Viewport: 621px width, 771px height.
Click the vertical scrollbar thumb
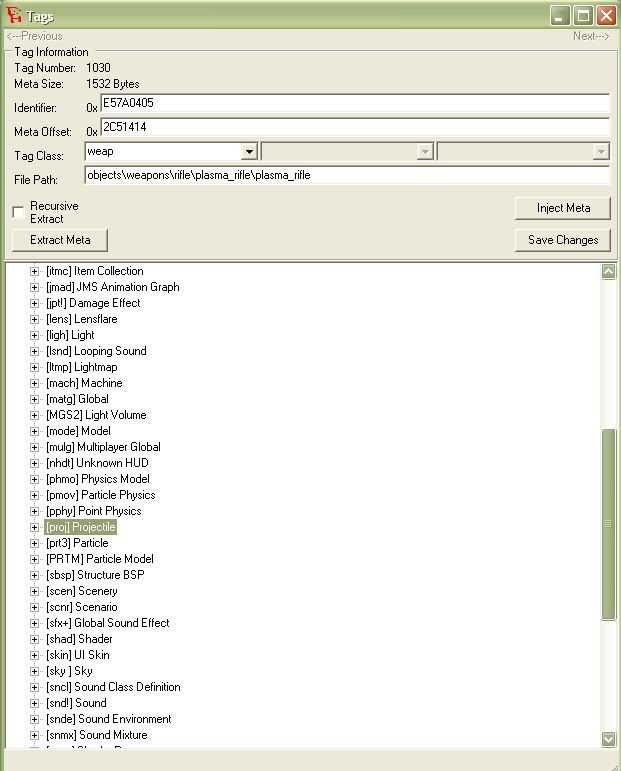pyautogui.click(x=608, y=524)
